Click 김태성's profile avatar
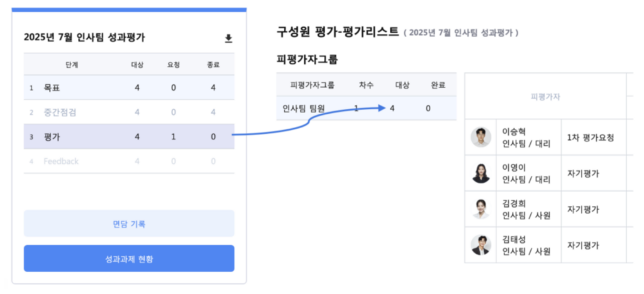This screenshot has width=644, height=294. click(x=481, y=245)
